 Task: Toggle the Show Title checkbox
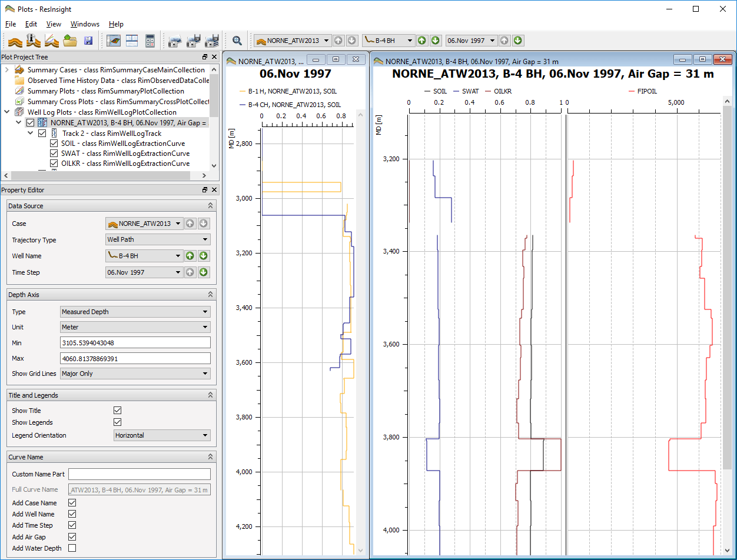click(x=117, y=411)
